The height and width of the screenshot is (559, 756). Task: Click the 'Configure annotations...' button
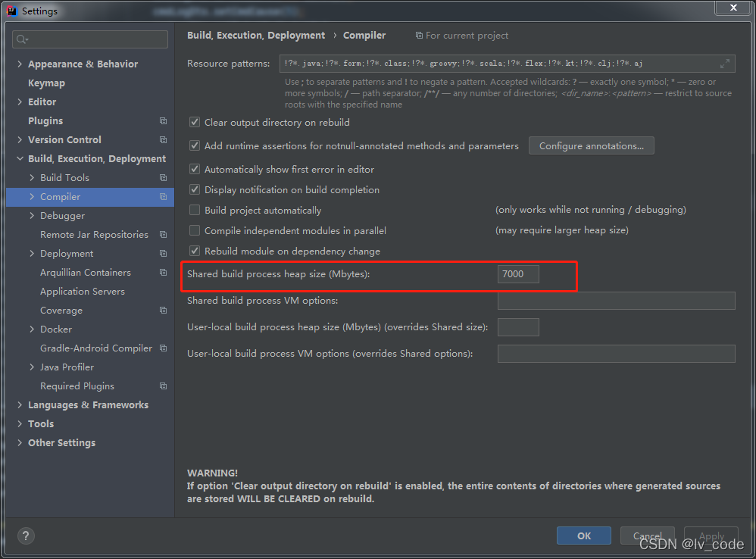click(591, 145)
